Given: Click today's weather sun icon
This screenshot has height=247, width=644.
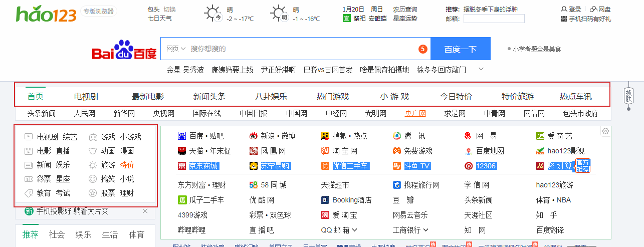Looking at the screenshot, I should click(214, 13).
